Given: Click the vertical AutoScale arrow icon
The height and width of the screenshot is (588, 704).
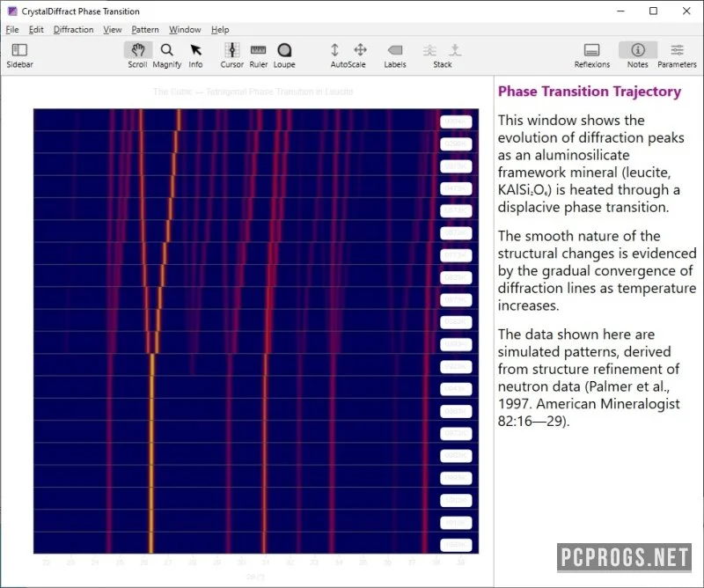Looking at the screenshot, I should coord(334,50).
